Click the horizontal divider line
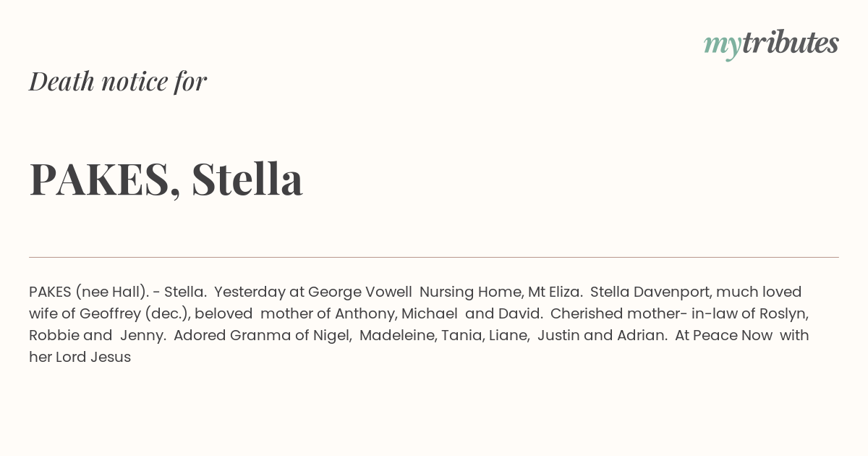Viewport: 868px width, 456px height. [x=434, y=257]
